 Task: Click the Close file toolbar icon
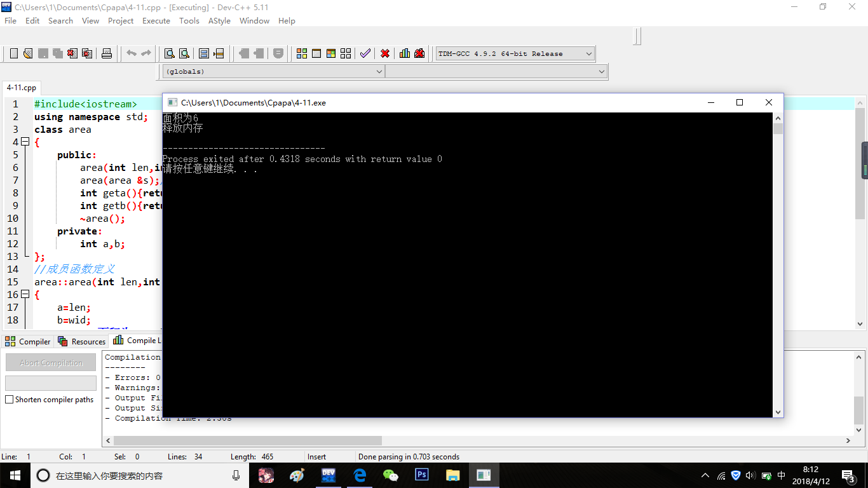click(72, 53)
